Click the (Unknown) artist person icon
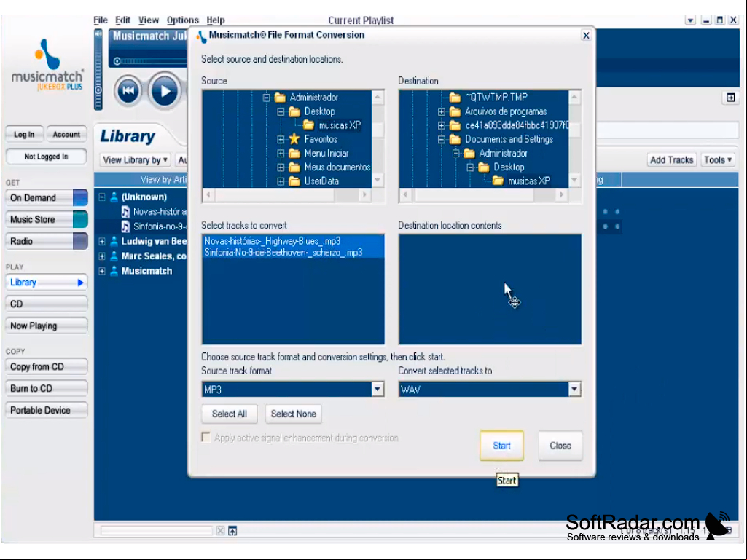 (x=114, y=197)
